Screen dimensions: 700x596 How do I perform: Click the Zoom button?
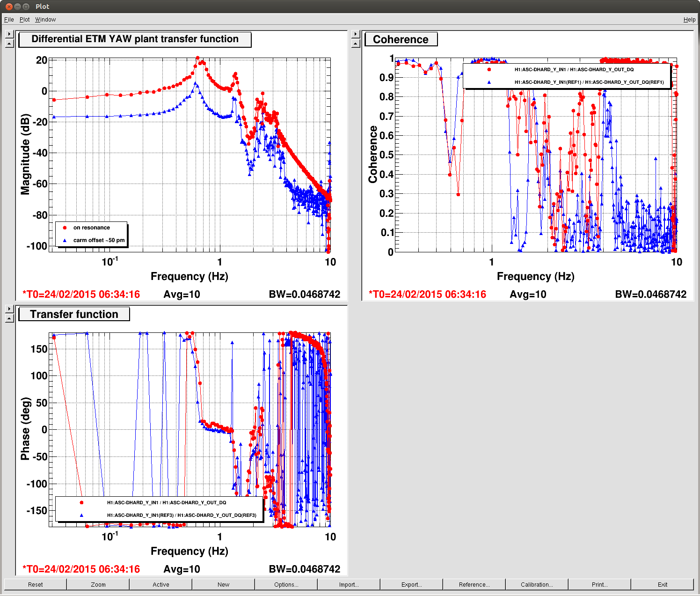point(98,584)
